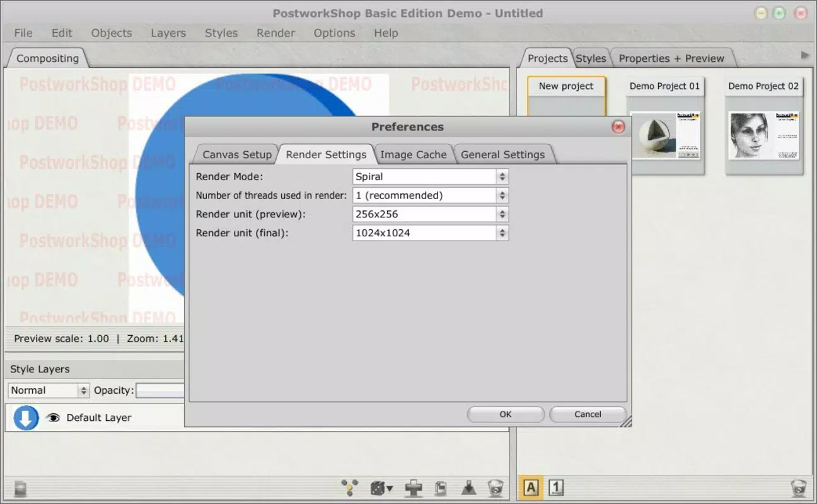Select the highlighted 'A' view icon

[531, 488]
